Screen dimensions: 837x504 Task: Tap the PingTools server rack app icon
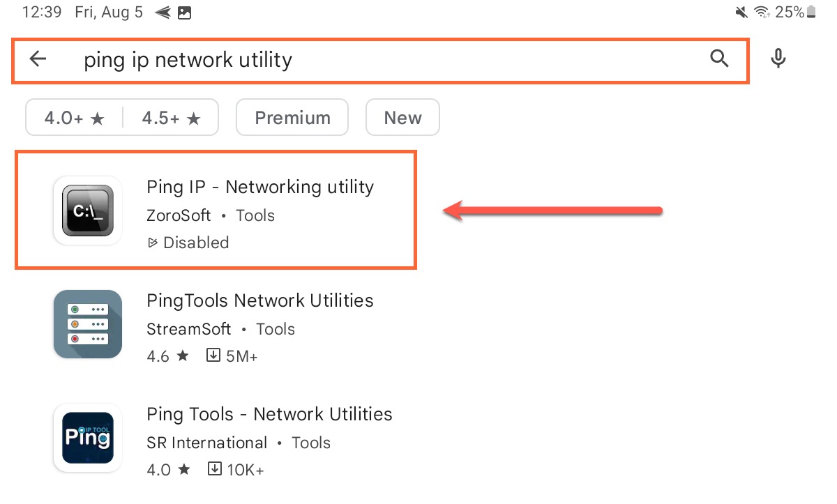click(88, 324)
